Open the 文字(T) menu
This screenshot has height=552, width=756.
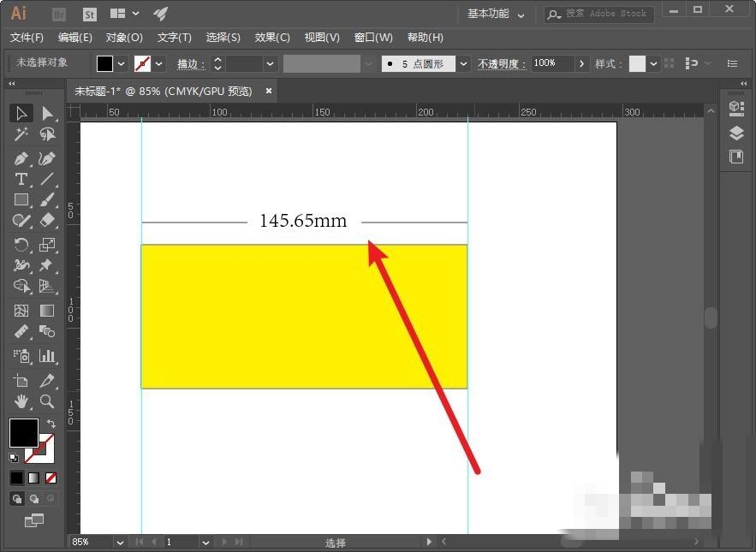174,38
